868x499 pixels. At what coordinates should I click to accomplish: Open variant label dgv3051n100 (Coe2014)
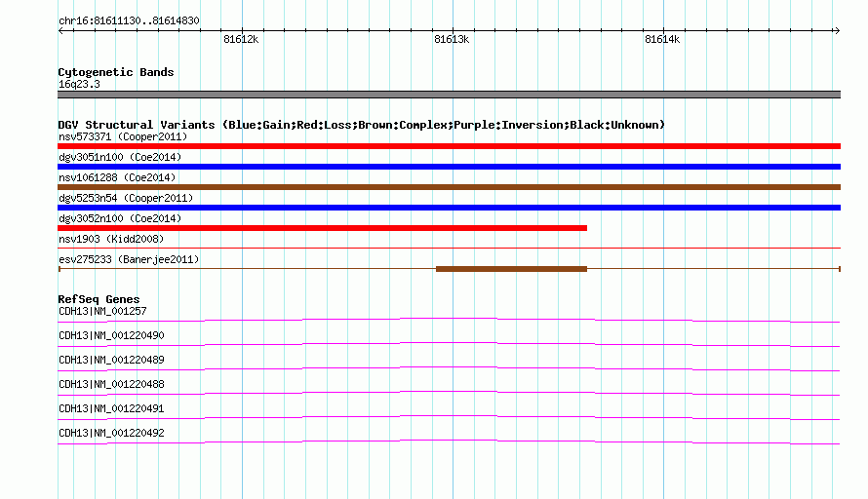[x=120, y=157]
